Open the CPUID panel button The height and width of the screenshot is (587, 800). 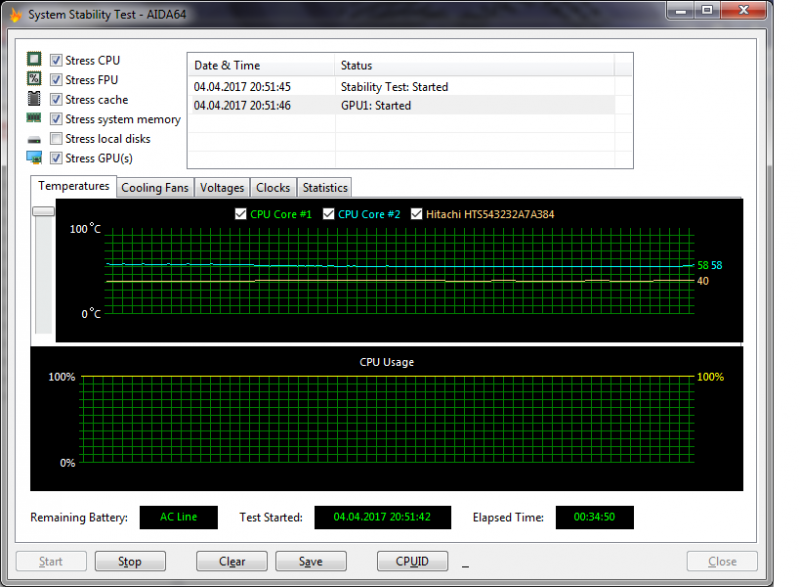coord(412,561)
